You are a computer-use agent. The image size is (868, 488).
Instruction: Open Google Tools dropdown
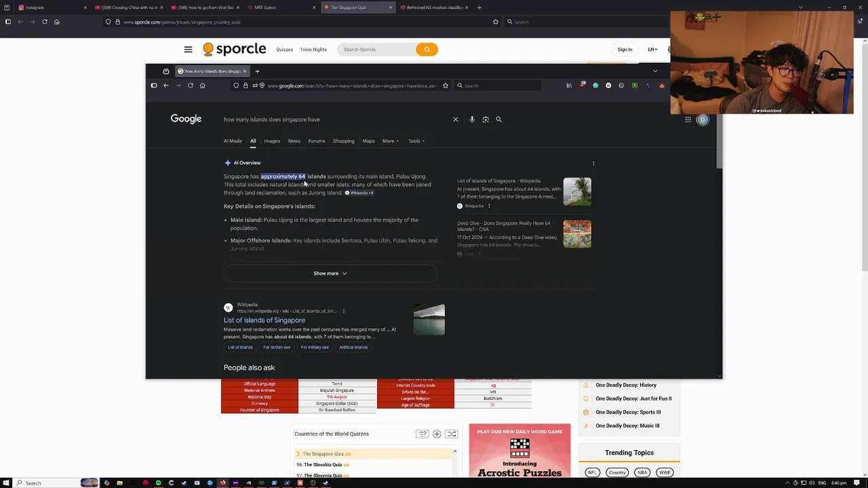[x=416, y=141]
